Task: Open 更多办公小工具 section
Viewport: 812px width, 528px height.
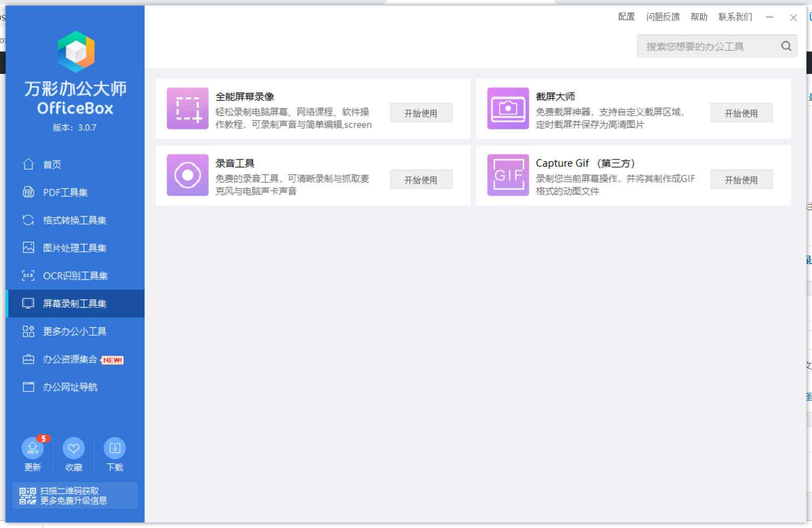Action: (x=75, y=331)
